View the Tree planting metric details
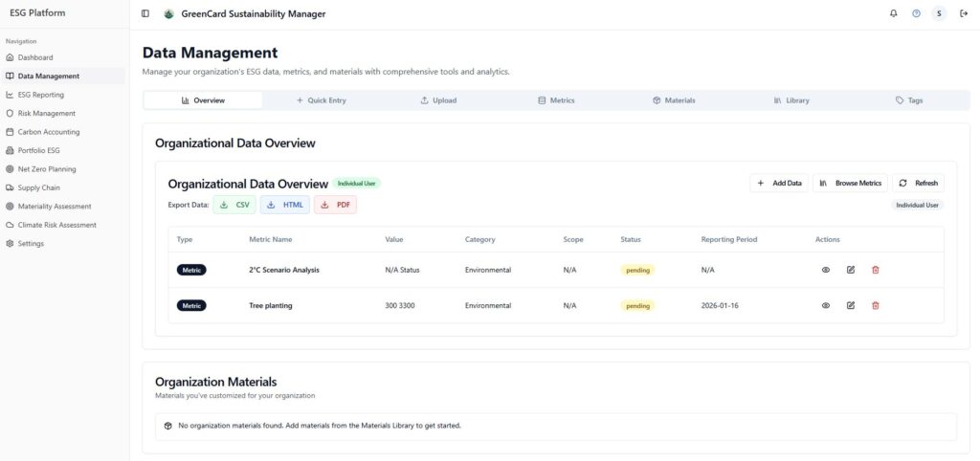This screenshot has height=461, width=980. click(x=826, y=305)
